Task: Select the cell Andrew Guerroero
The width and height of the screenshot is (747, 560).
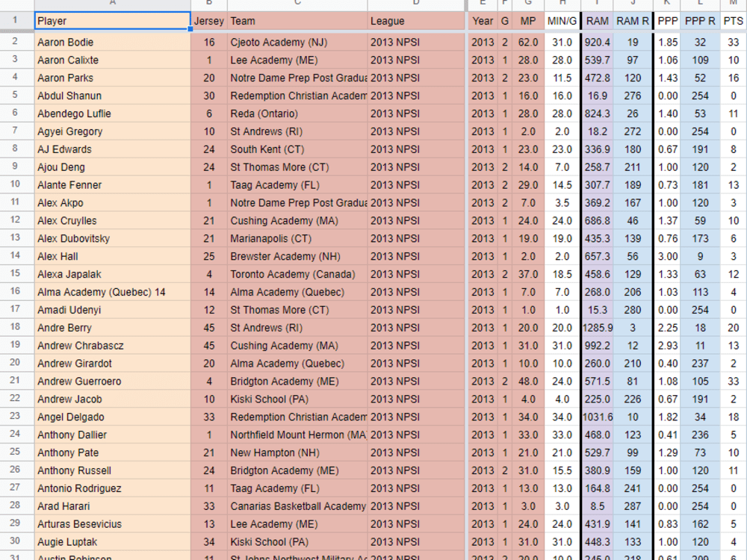Action: pyautogui.click(x=113, y=382)
